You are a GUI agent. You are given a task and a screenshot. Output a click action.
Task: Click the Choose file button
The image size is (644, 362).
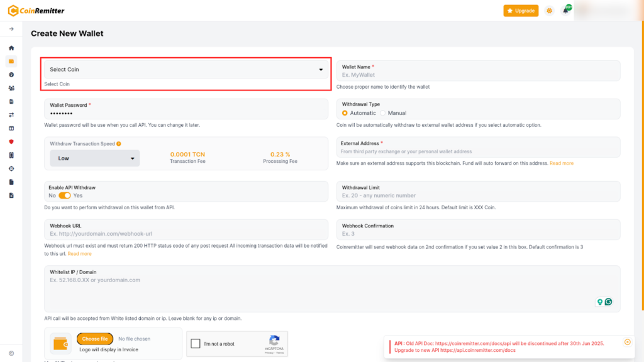[x=95, y=339]
